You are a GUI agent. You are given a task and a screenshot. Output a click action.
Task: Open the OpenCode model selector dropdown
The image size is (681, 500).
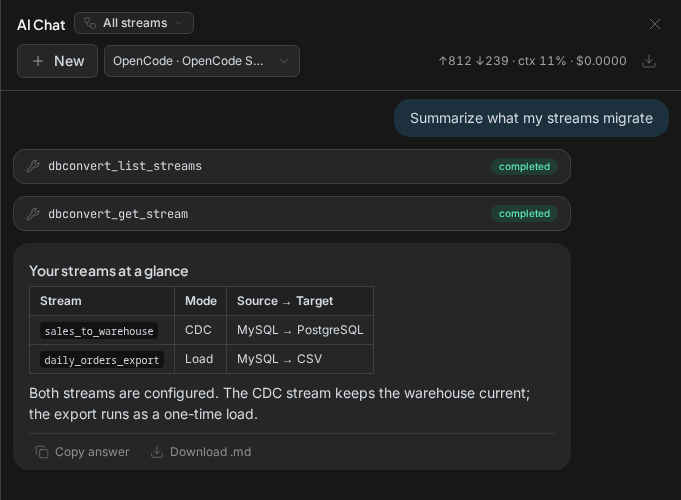coord(202,61)
